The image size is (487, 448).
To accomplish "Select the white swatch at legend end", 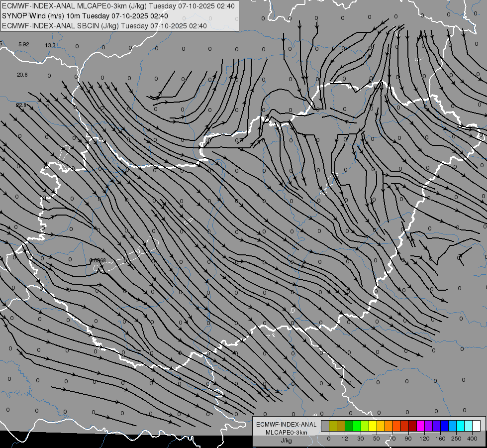I will (x=476, y=426).
